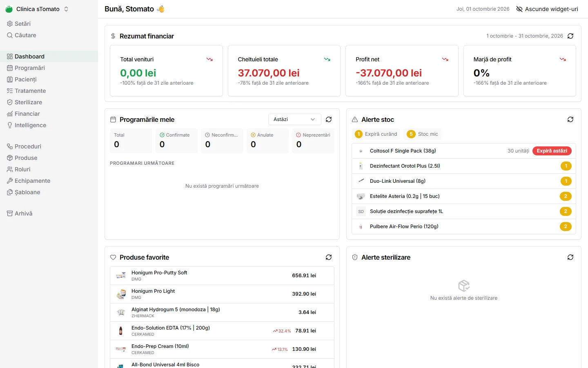The height and width of the screenshot is (368, 588).
Task: Click the Honigum Pro-Putty Soft product thumbnail
Action: point(121,276)
